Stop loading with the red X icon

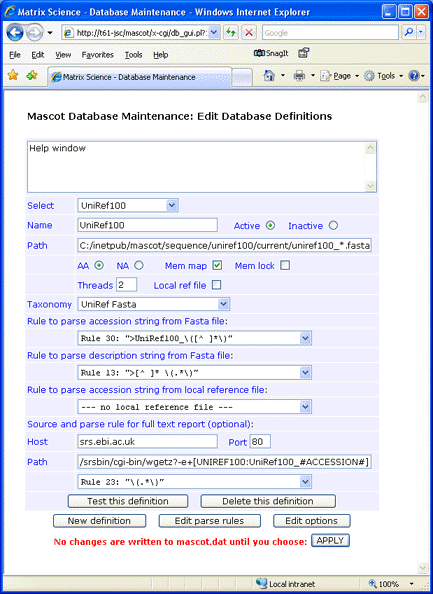(x=249, y=33)
